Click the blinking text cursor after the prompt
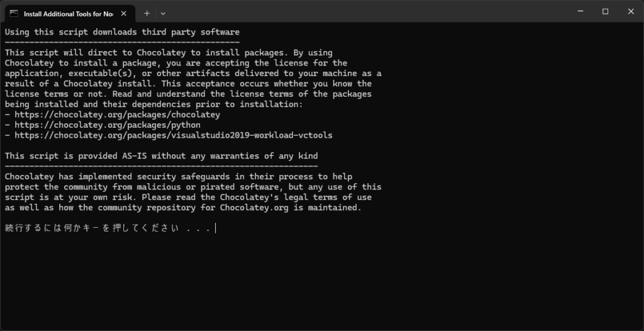644x331 pixels. (216, 228)
